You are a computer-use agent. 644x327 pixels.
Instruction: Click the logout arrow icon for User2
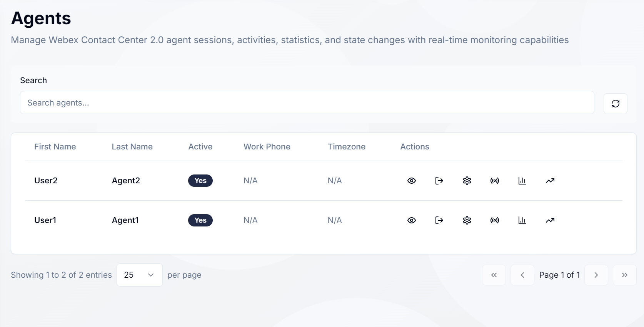439,181
